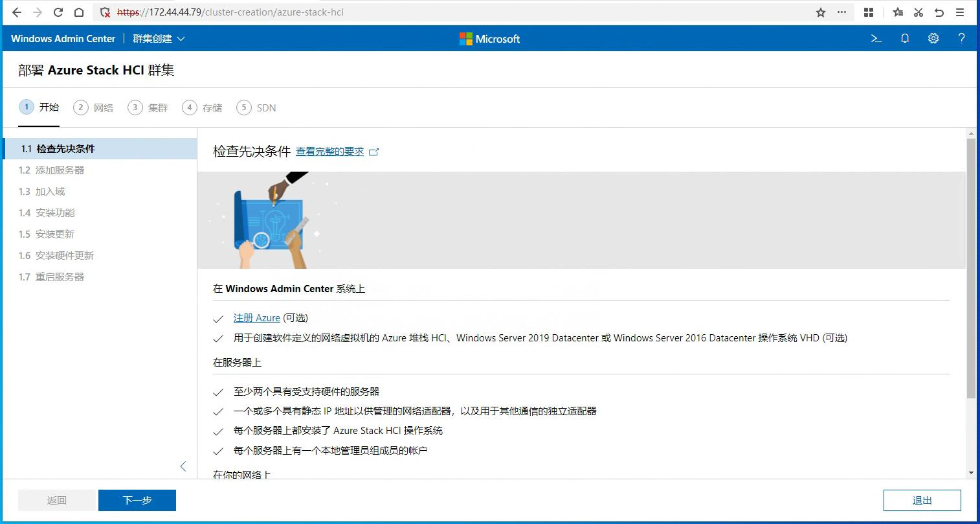The width and height of the screenshot is (980, 524).
Task: Click the 返回 button
Action: (x=57, y=500)
